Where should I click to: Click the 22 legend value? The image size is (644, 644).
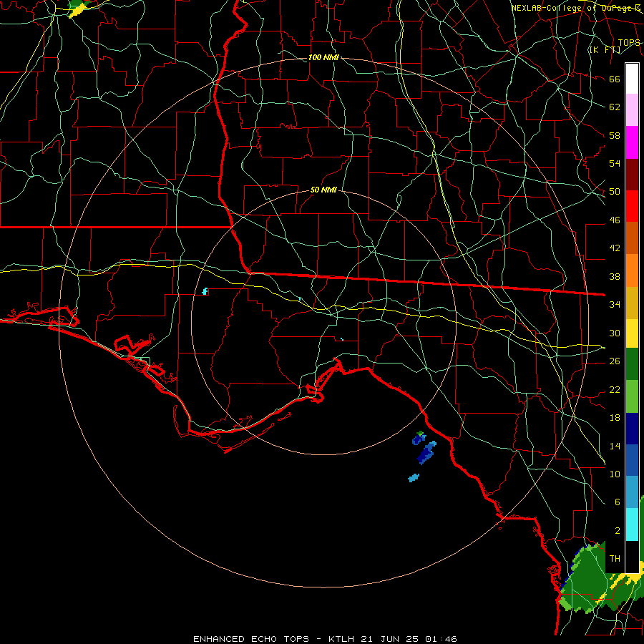click(615, 389)
